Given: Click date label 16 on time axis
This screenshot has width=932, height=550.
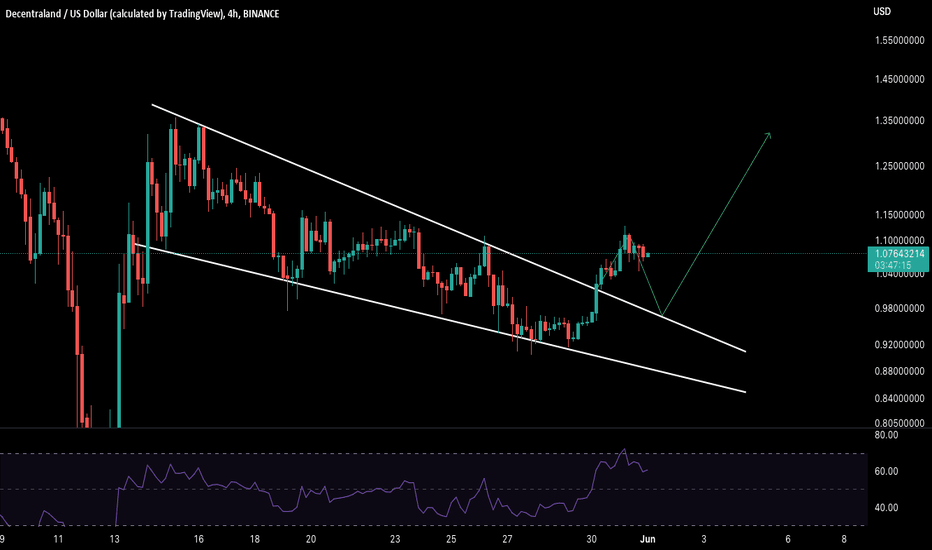Looking at the screenshot, I should tap(199, 539).
